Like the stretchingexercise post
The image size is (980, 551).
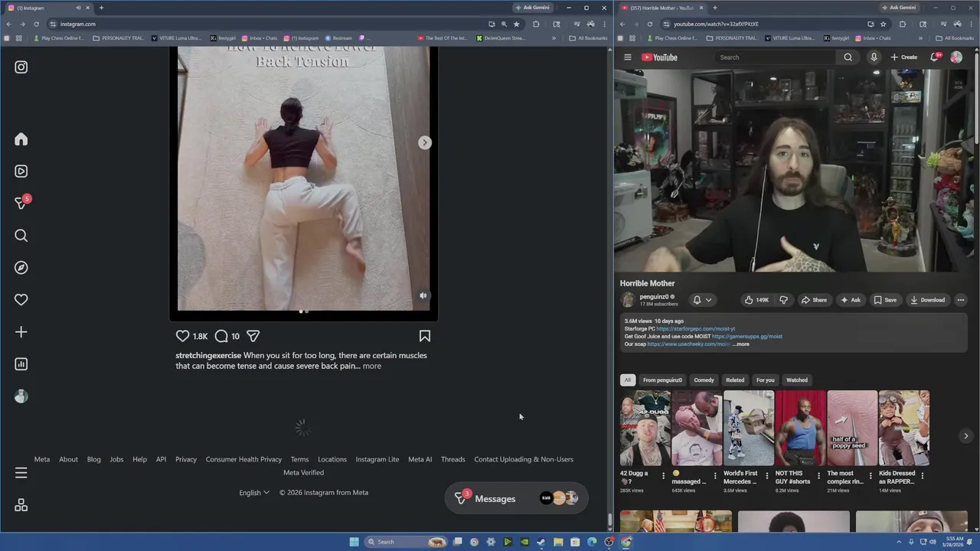[x=182, y=336]
